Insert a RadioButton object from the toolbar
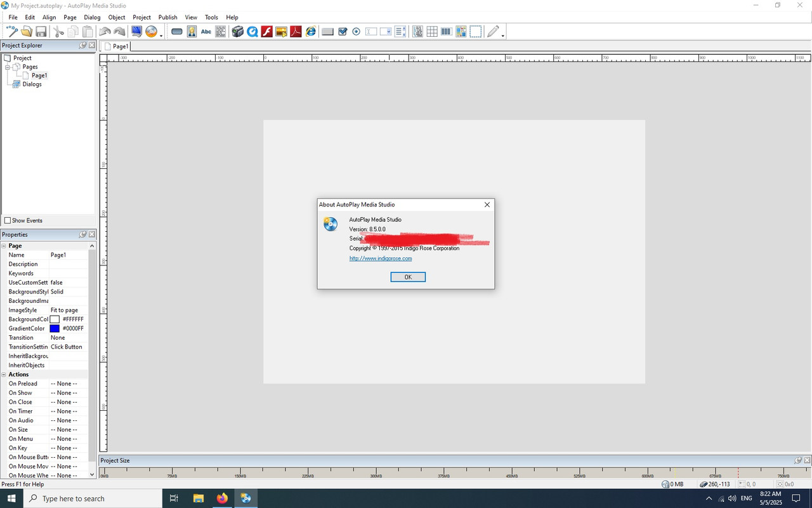Screen dimensions: 812x508 point(356,32)
